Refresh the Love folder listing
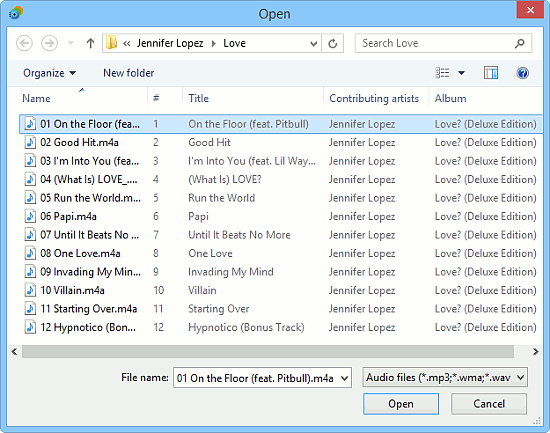This screenshot has height=433, width=550. click(x=333, y=44)
